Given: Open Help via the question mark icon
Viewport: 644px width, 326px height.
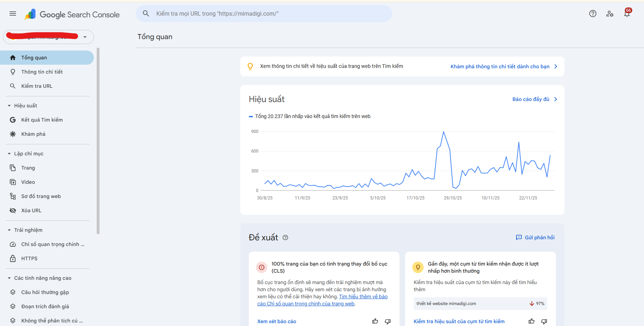Looking at the screenshot, I should (x=592, y=14).
